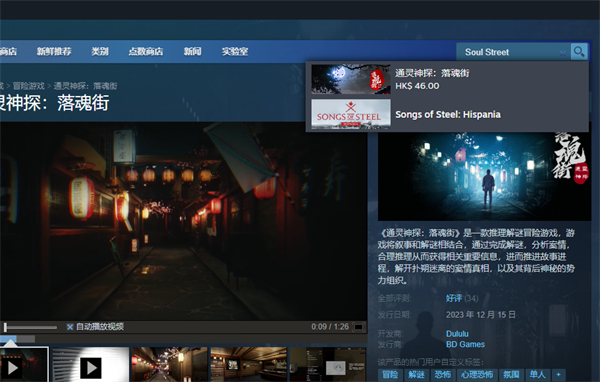Uncheck 自动播放视频 autoplay checkbox
Image resolution: width=600 pixels, height=382 pixels.
pos(70,327)
